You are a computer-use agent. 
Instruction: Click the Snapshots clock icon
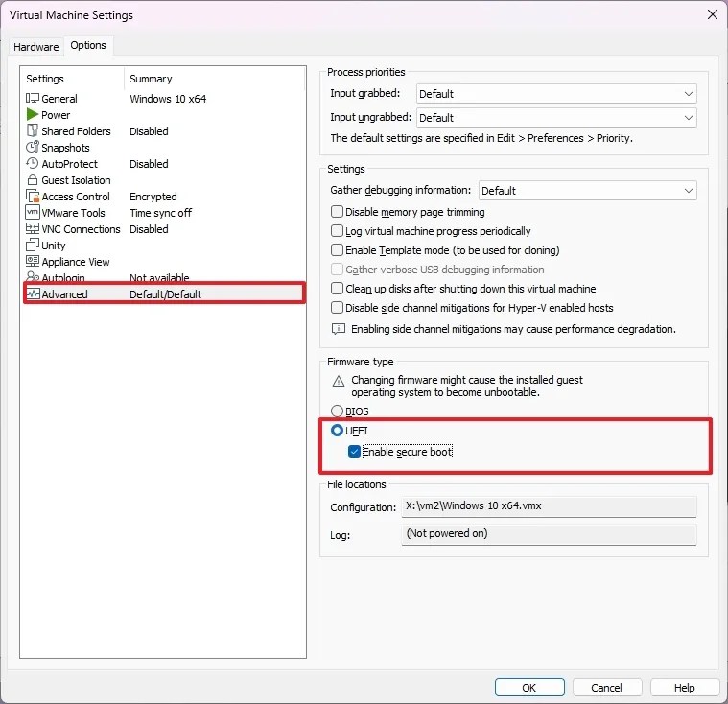(33, 147)
